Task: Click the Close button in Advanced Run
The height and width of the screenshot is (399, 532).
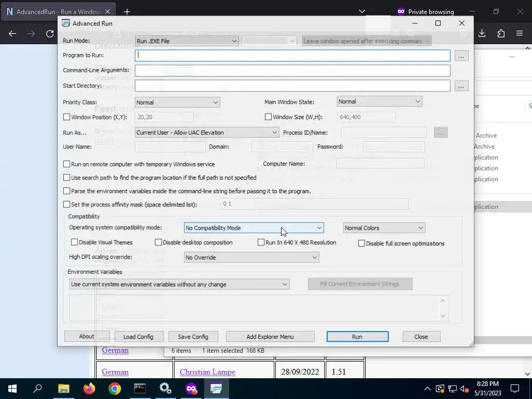Action: coord(421,337)
